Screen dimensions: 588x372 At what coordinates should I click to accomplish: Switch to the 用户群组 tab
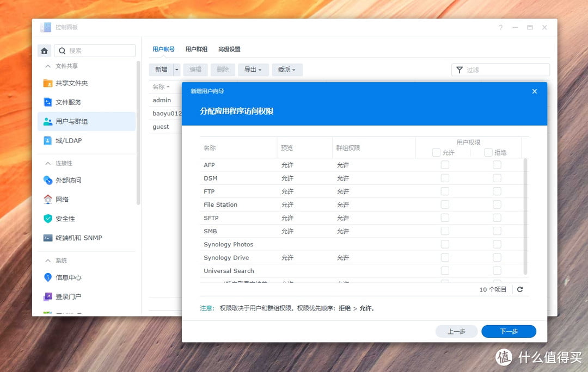[x=195, y=49]
